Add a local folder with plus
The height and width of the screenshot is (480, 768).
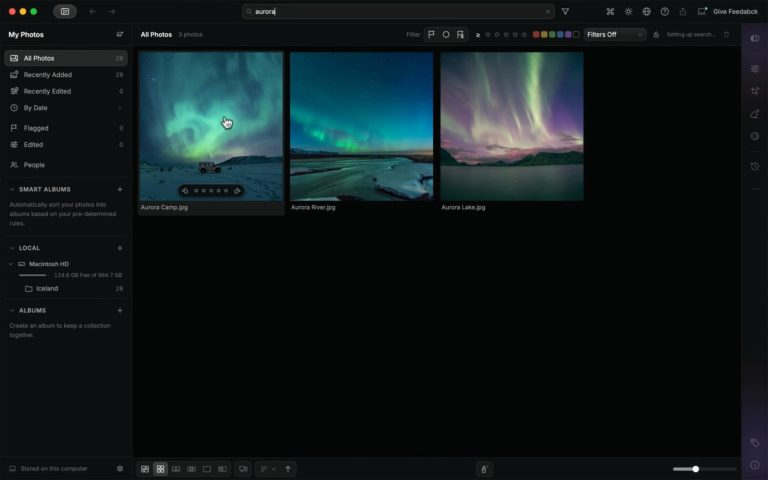click(120, 248)
